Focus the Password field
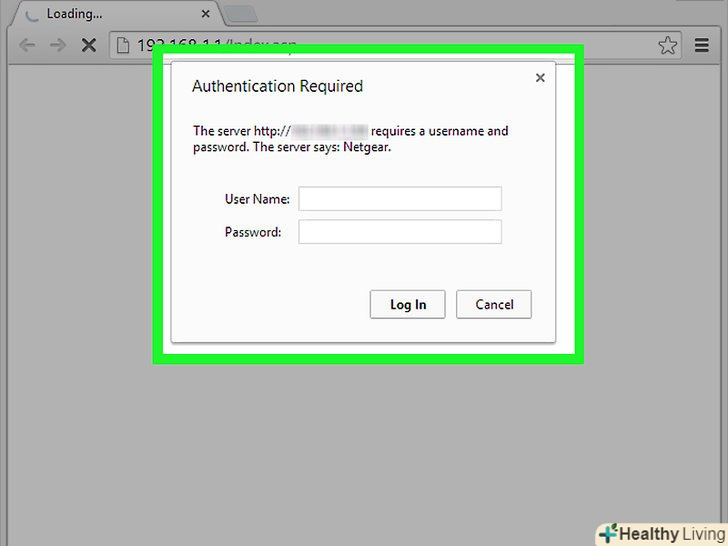728x546 pixels. tap(400, 232)
